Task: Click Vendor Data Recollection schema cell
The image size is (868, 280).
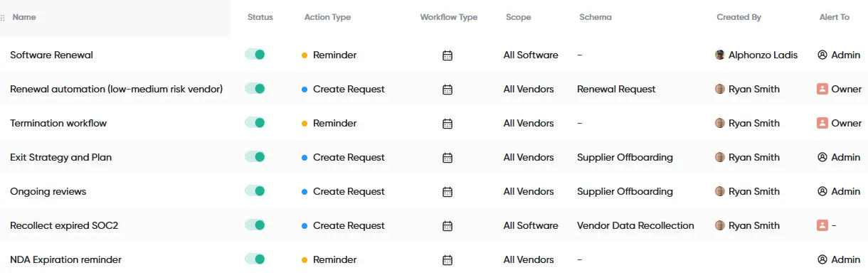Action: pyautogui.click(x=635, y=225)
